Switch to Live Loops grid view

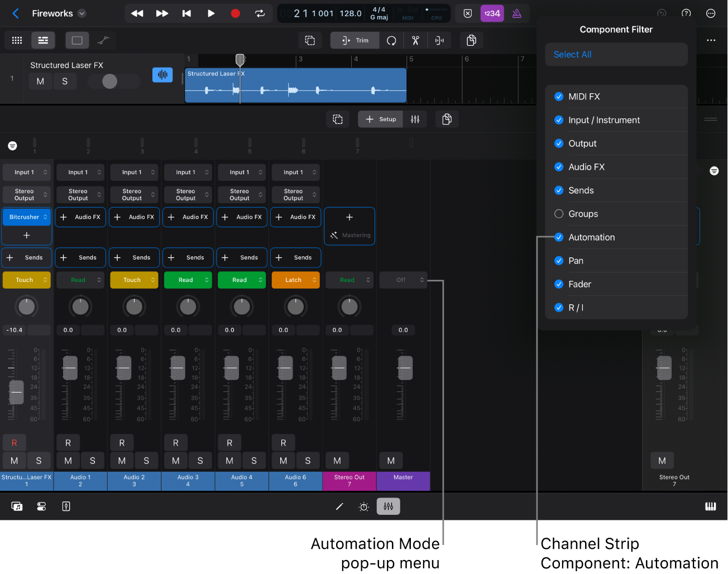17,40
